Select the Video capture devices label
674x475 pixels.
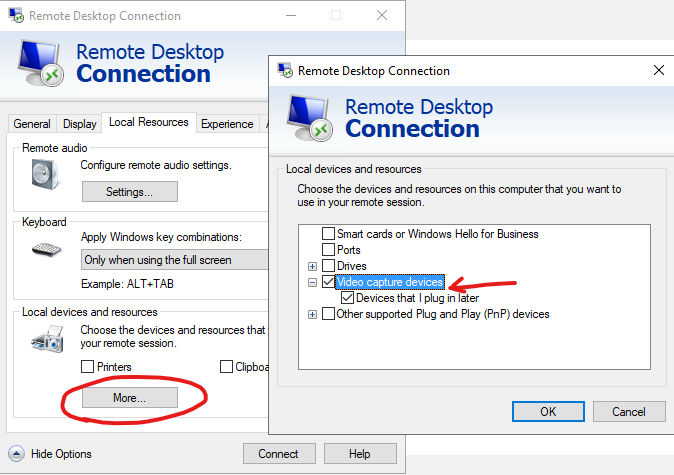pyautogui.click(x=390, y=282)
